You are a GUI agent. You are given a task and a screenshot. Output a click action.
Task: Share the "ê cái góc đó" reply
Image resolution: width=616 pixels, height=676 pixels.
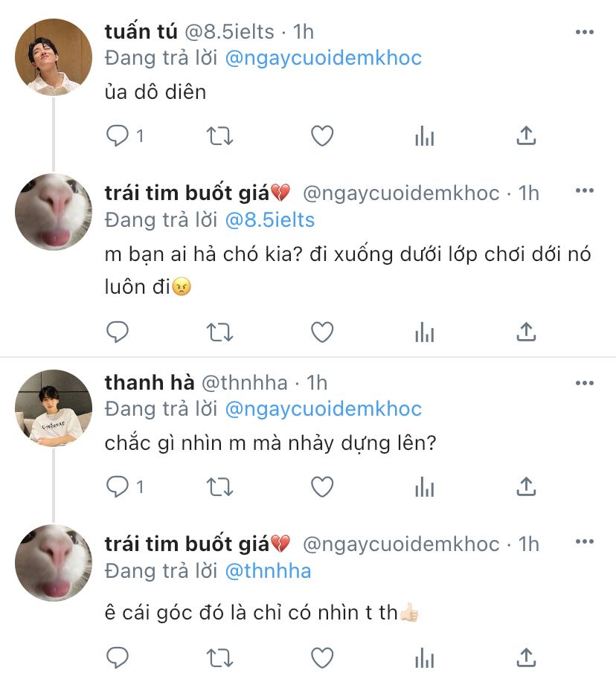[526, 657]
